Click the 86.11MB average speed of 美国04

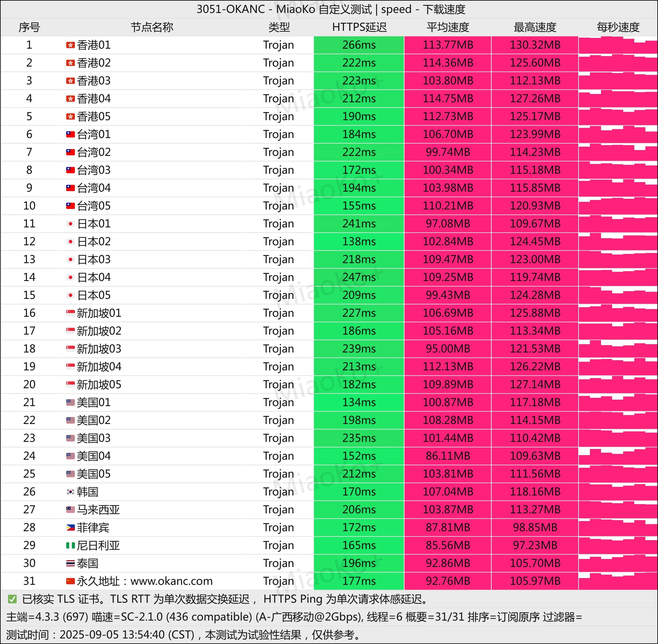[x=448, y=456]
